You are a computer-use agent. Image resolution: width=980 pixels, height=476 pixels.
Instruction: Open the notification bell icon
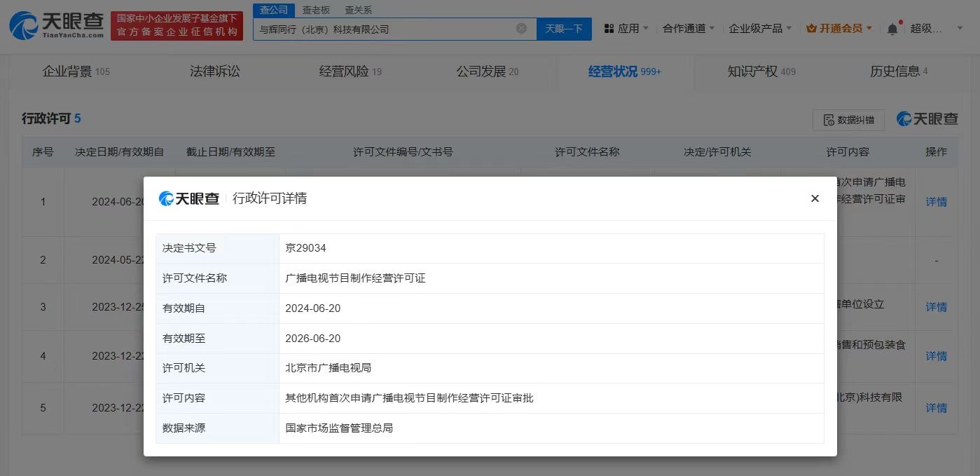pyautogui.click(x=892, y=27)
